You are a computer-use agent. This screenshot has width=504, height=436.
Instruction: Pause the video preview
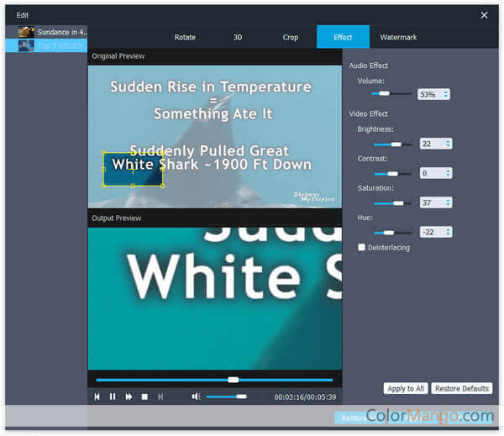click(113, 397)
